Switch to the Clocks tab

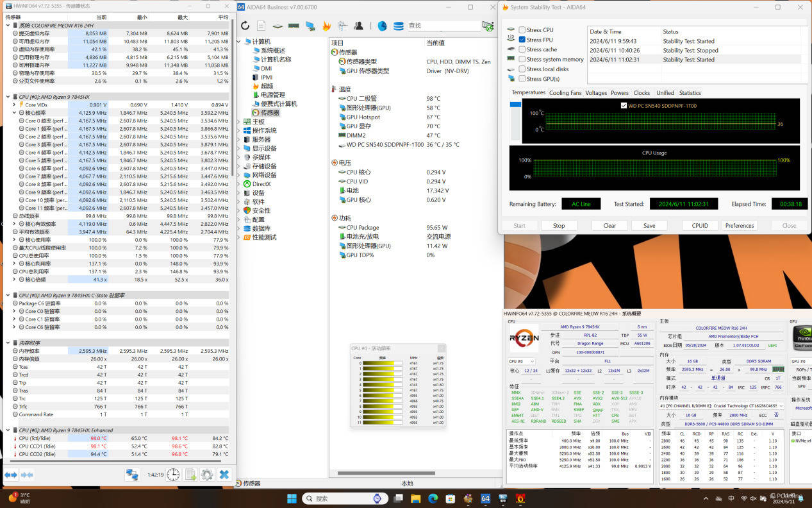[642, 93]
